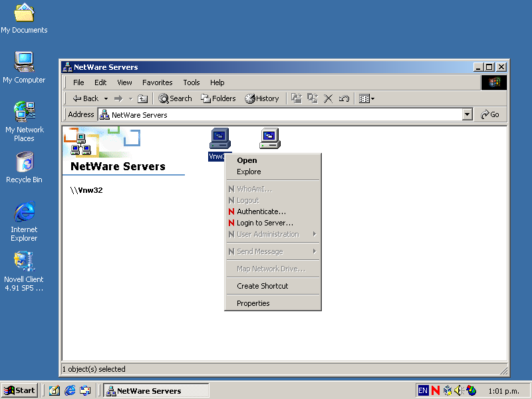Click the Move To toolbar icon
The image size is (532, 399).
coord(297,98)
